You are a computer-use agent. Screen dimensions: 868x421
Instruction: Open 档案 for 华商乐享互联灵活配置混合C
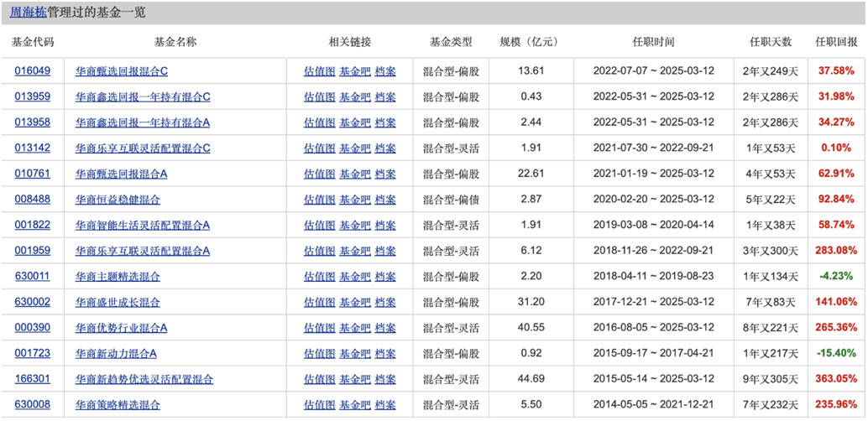385,148
